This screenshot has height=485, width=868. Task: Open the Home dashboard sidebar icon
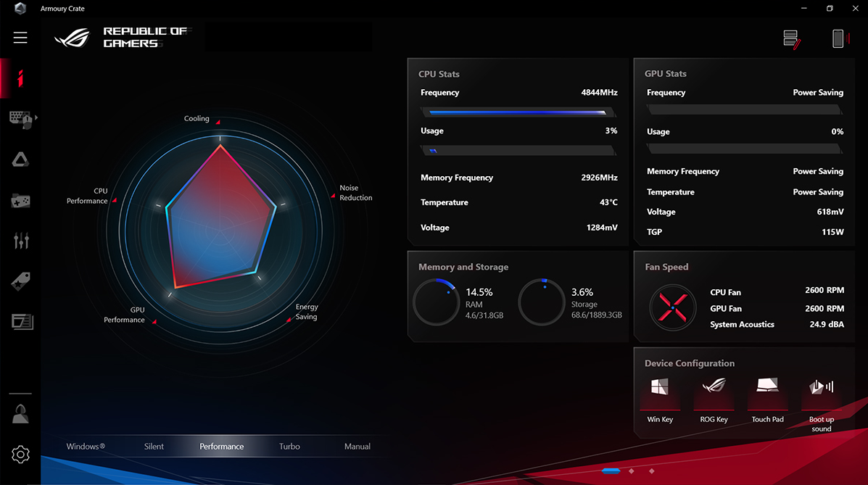coord(20,78)
